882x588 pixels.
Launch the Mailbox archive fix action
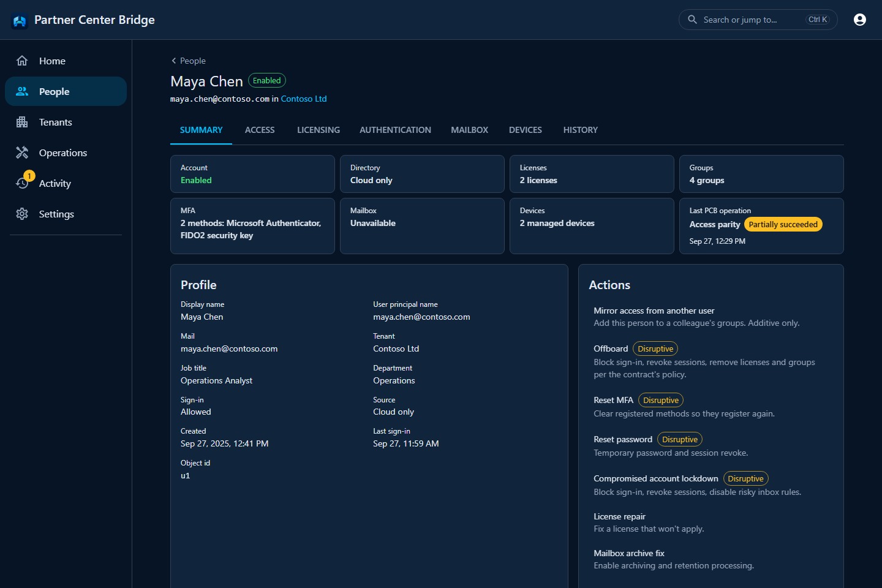(x=711, y=559)
